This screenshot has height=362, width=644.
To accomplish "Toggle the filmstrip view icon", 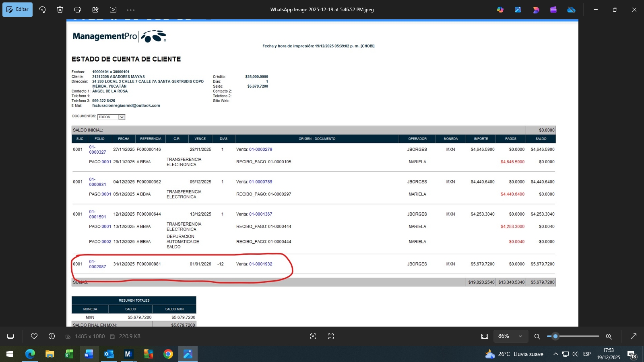I will pyautogui.click(x=11, y=336).
